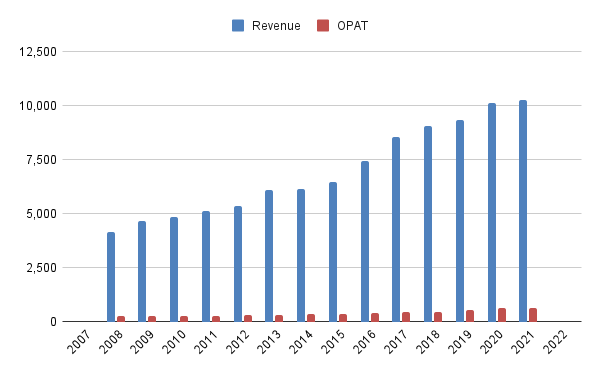The height and width of the screenshot is (371, 600).
Task: Click the 2017 Revenue bar
Action: (396, 229)
